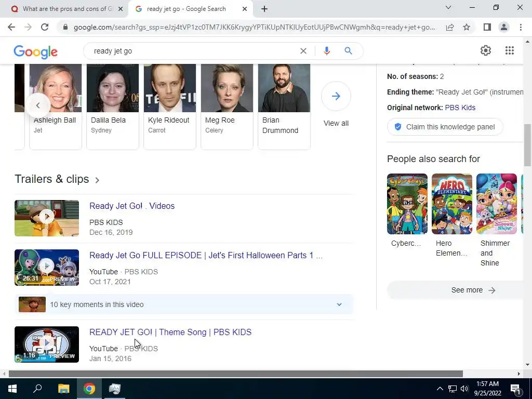The height and width of the screenshot is (399, 532).
Task: Click the horizontal scrollbar right arrow
Action: click(x=519, y=374)
